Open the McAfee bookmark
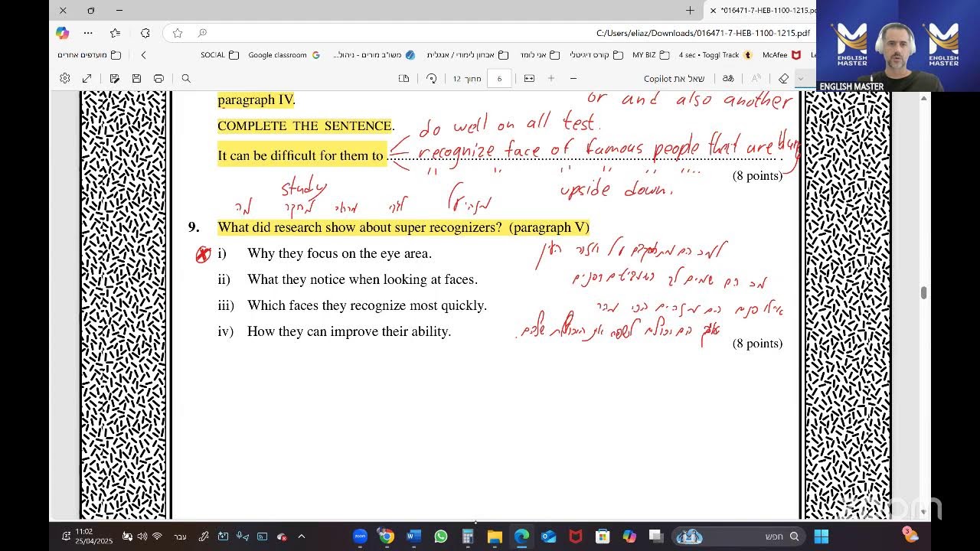Viewport: 980px width, 551px height. coord(782,55)
